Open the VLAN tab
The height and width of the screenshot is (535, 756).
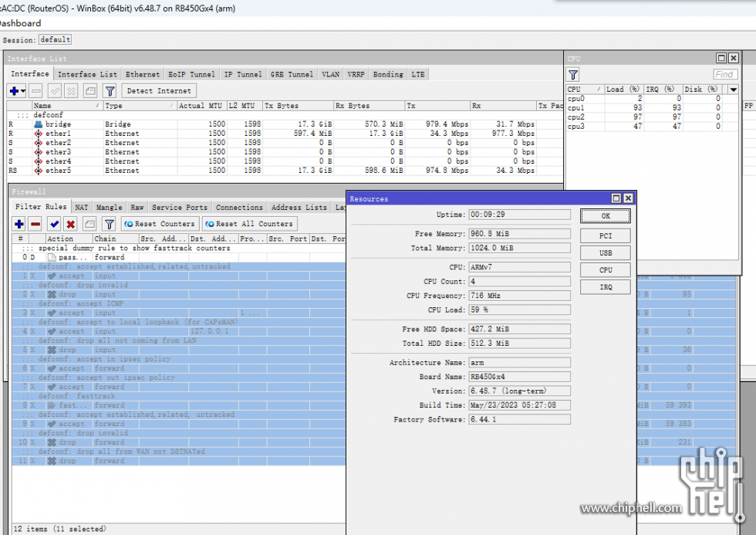331,74
